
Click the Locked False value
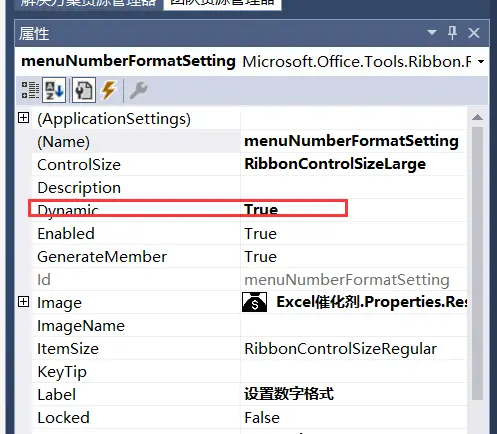(262, 418)
